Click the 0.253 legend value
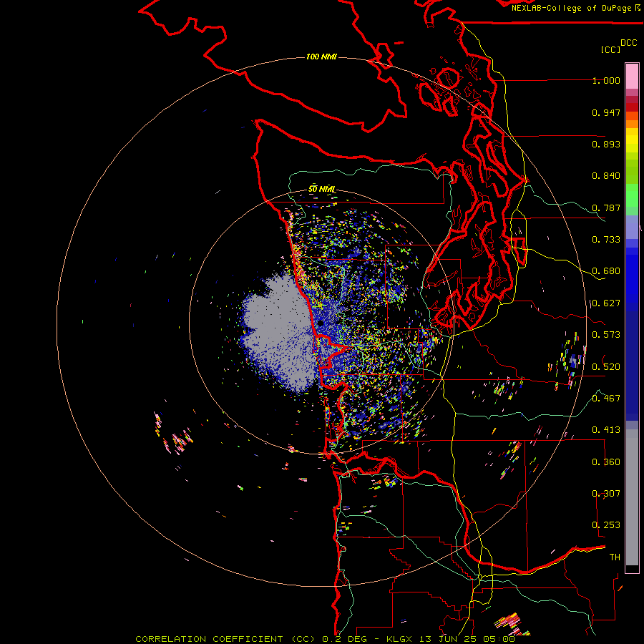644x644 pixels. 606,525
